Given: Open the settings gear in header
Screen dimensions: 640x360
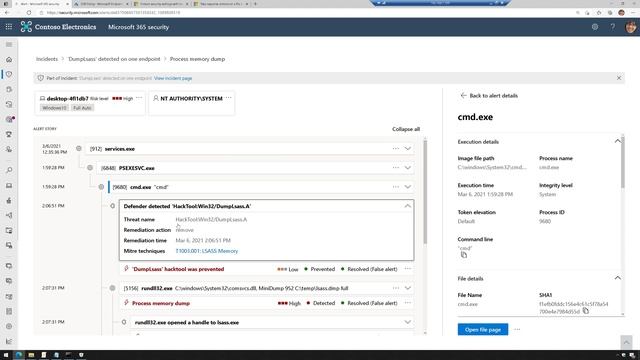Looking at the screenshot, I should click(x=595, y=27).
